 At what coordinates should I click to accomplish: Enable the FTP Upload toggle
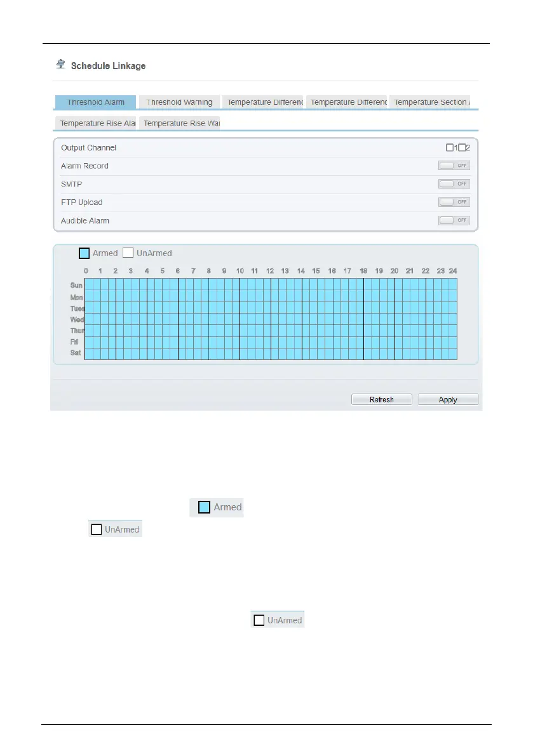454,202
